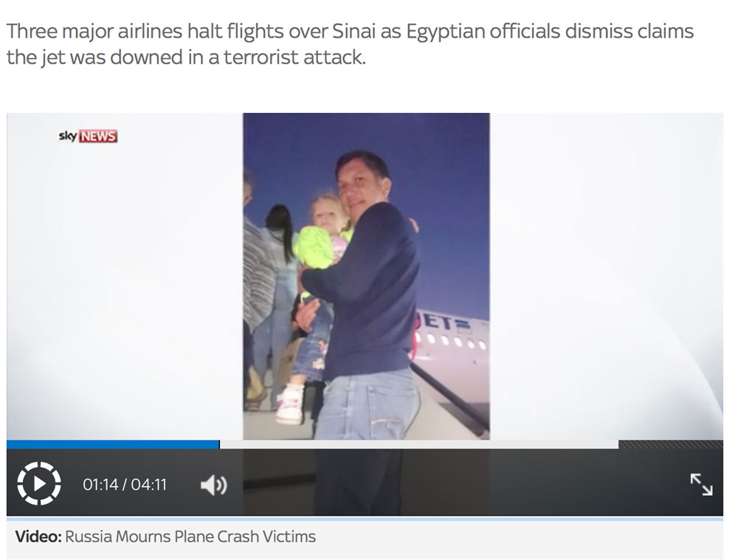
Task: Click the blue played portion of progress bar
Action: click(x=113, y=444)
